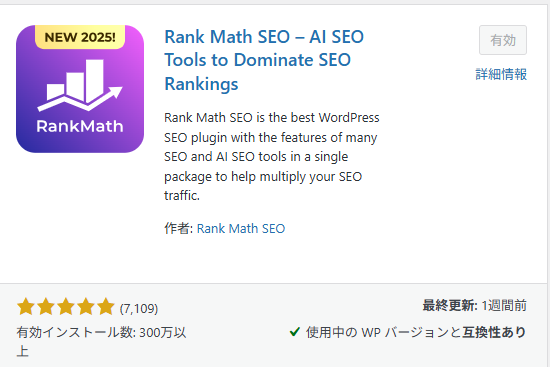Open the 詳細情報 details link

coord(501,74)
